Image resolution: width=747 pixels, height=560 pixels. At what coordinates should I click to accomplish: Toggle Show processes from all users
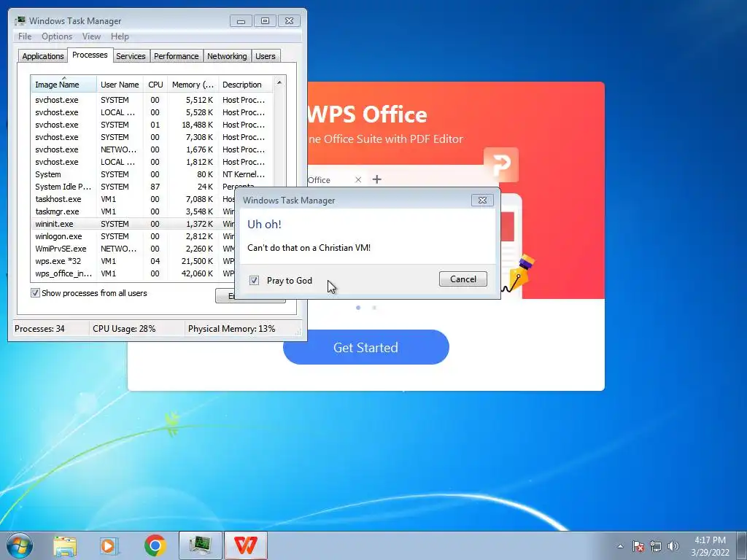[x=35, y=293]
